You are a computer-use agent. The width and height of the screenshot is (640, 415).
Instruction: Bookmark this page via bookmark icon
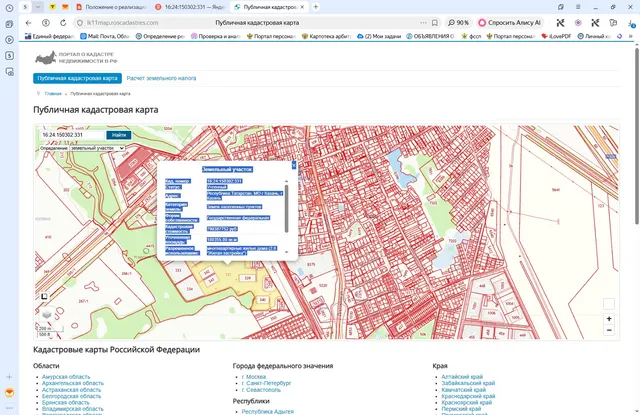point(435,23)
